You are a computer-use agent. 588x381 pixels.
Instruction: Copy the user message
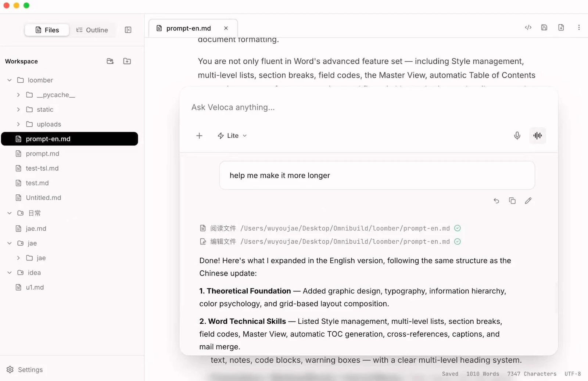[512, 201]
